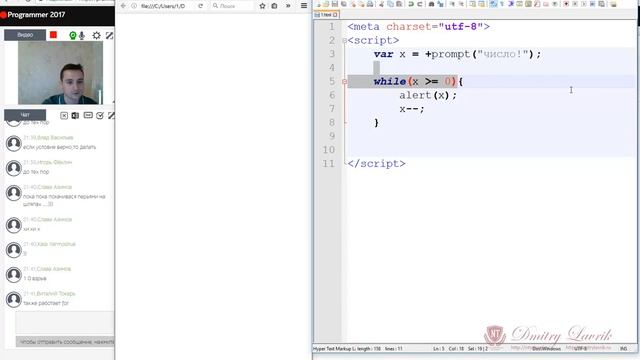Click the Undo icon in Notepad++ toolbar
640x360 pixels.
pyautogui.click(x=411, y=4)
